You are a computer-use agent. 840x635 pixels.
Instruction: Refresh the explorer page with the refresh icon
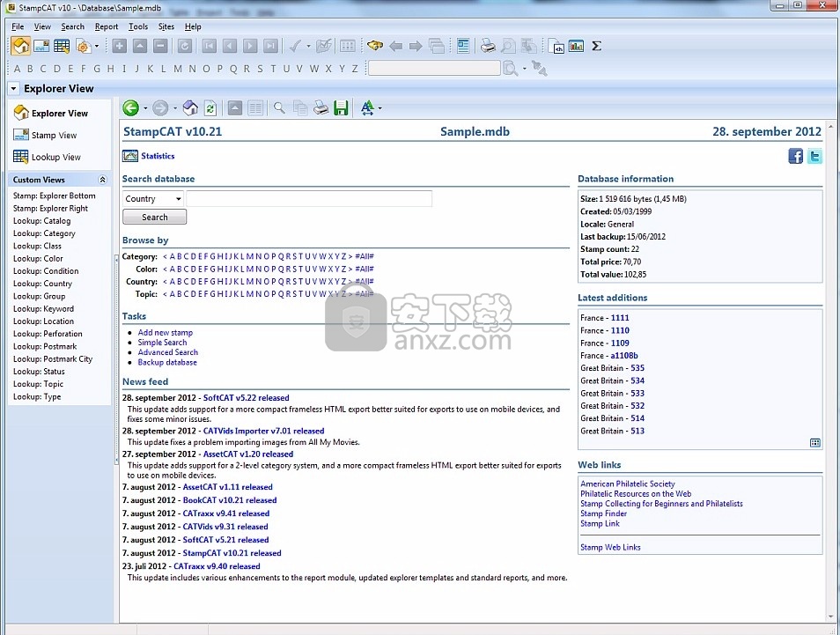pos(210,108)
